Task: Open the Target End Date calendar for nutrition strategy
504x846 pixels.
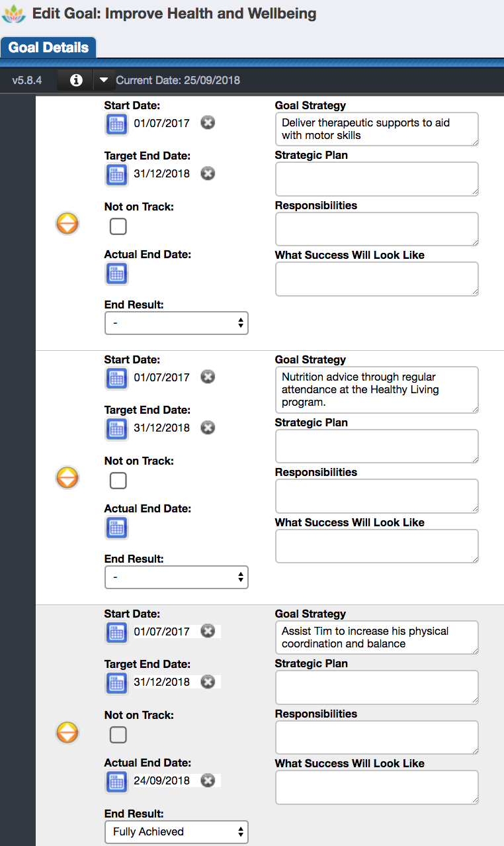Action: [x=116, y=428]
